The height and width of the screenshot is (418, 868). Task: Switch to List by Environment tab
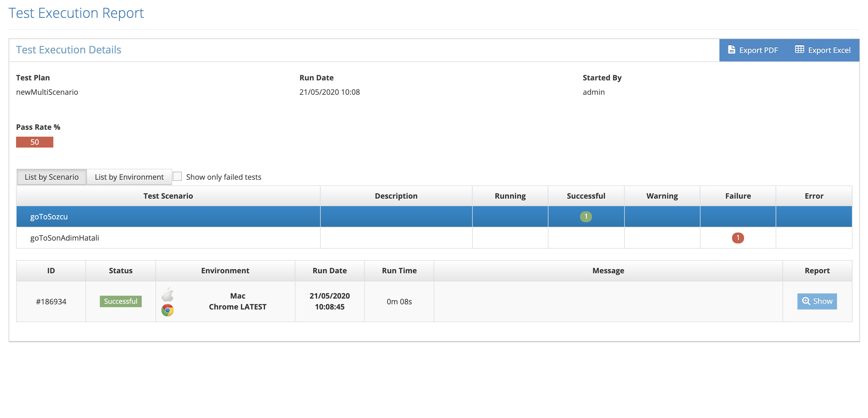129,177
